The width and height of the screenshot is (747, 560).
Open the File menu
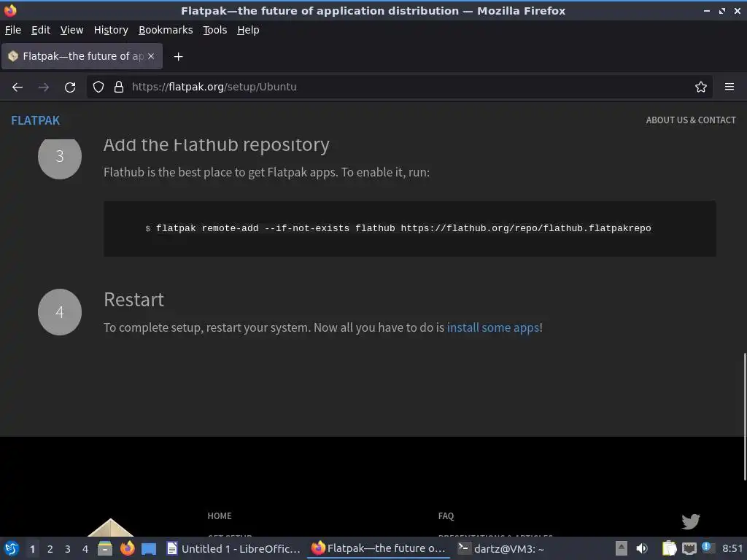coord(13,30)
